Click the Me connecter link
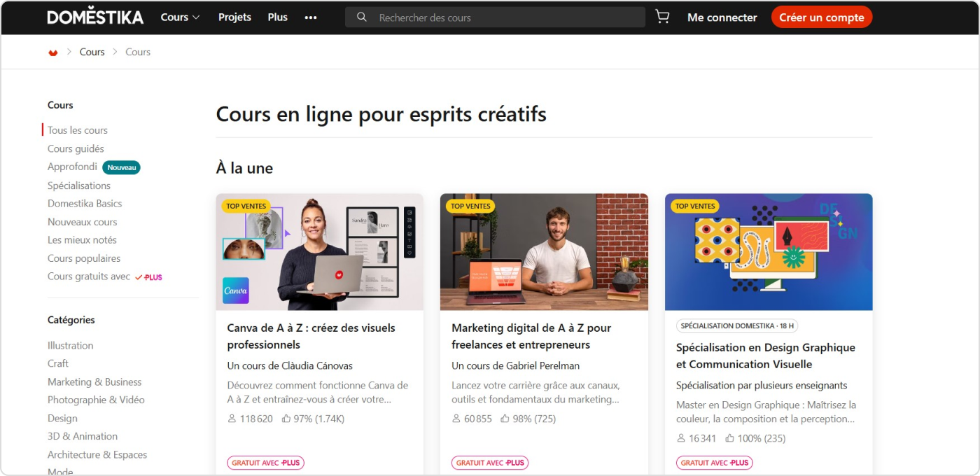Viewport: 980px width, 476px height. click(x=722, y=17)
